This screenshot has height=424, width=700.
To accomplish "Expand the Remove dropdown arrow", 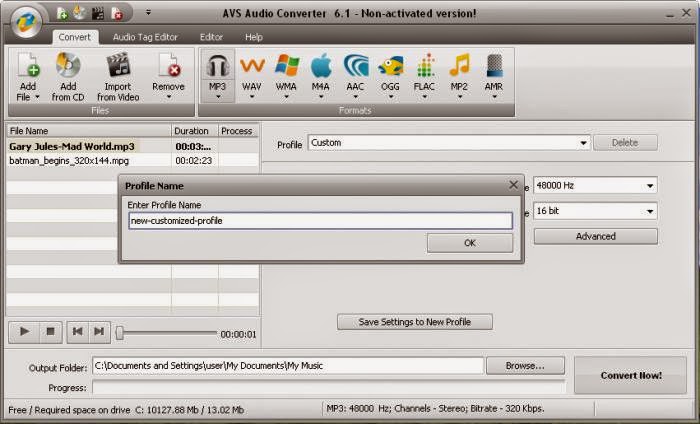I will pos(169,97).
